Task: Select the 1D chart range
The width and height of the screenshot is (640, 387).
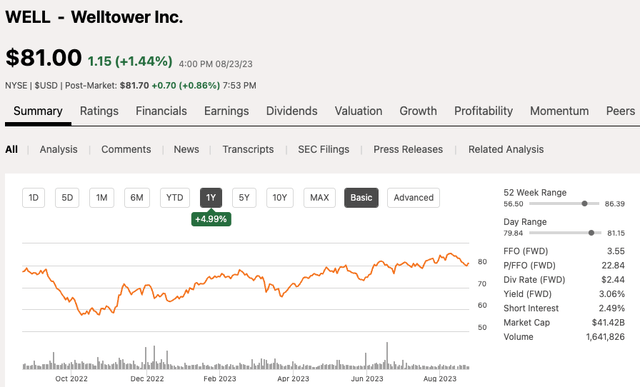Action: 33,198
